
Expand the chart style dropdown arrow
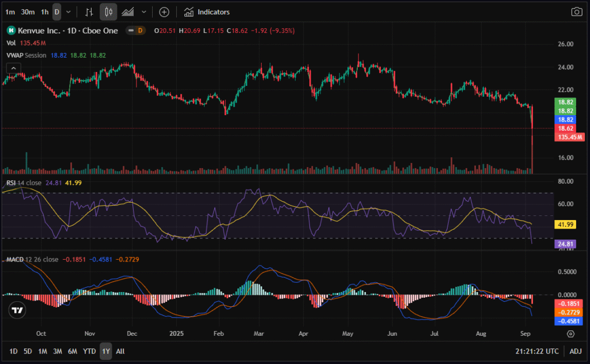click(143, 12)
